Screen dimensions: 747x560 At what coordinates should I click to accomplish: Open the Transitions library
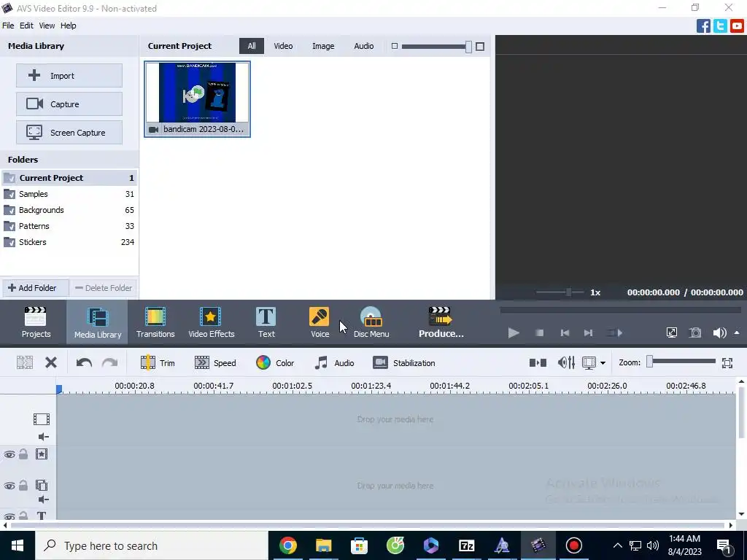[x=155, y=322]
